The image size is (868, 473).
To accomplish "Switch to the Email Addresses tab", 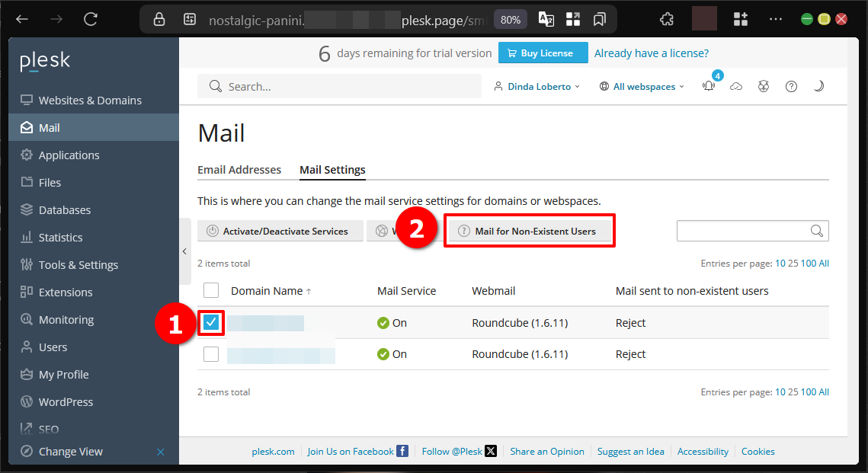I will 239,170.
